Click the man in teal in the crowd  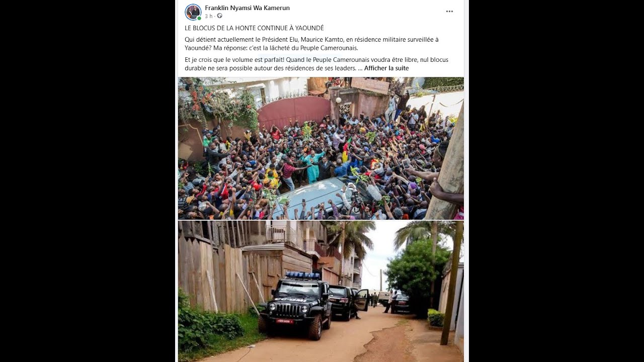coord(313,167)
